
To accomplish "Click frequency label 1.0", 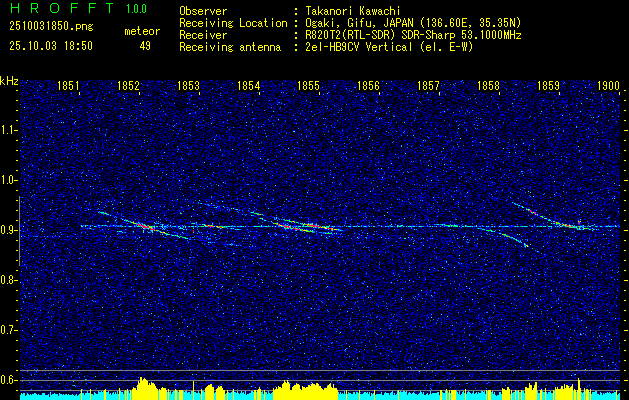I will click(7, 181).
